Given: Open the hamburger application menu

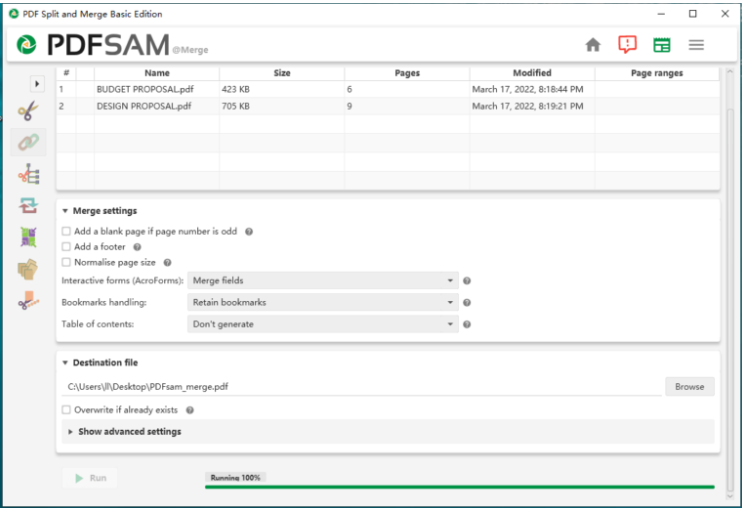Looking at the screenshot, I should pyautogui.click(x=696, y=45).
